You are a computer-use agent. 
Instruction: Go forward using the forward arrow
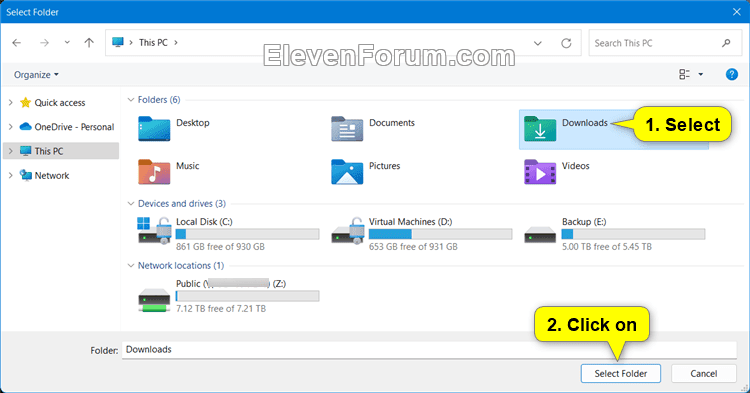tap(44, 43)
